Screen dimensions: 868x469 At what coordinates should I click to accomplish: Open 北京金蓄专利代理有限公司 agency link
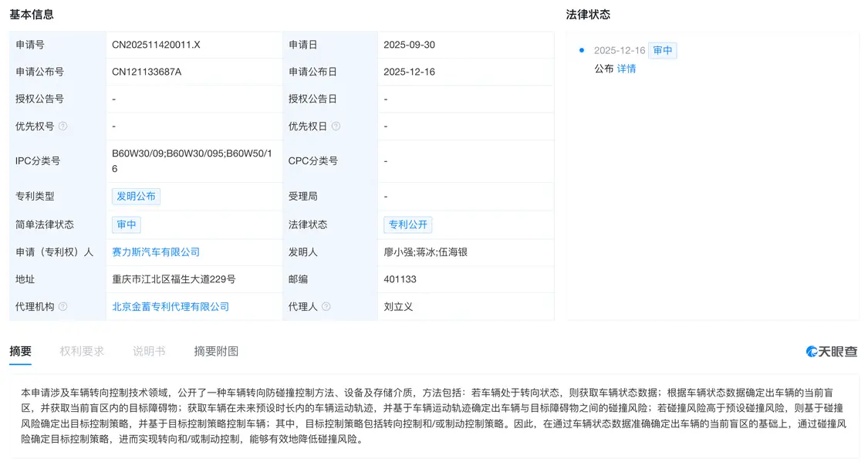tap(171, 307)
